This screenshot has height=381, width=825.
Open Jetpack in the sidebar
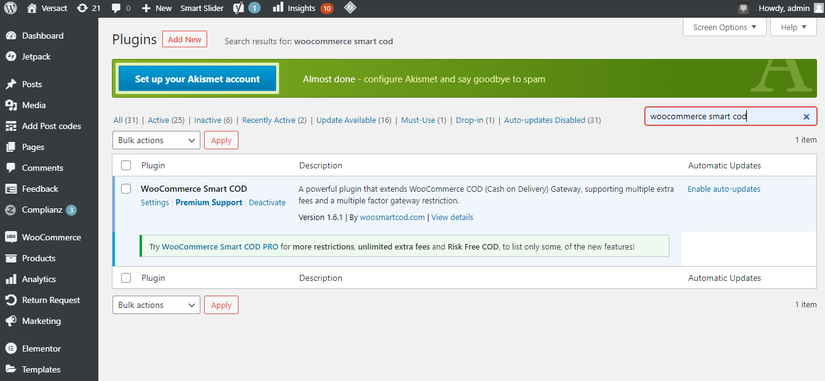click(36, 56)
